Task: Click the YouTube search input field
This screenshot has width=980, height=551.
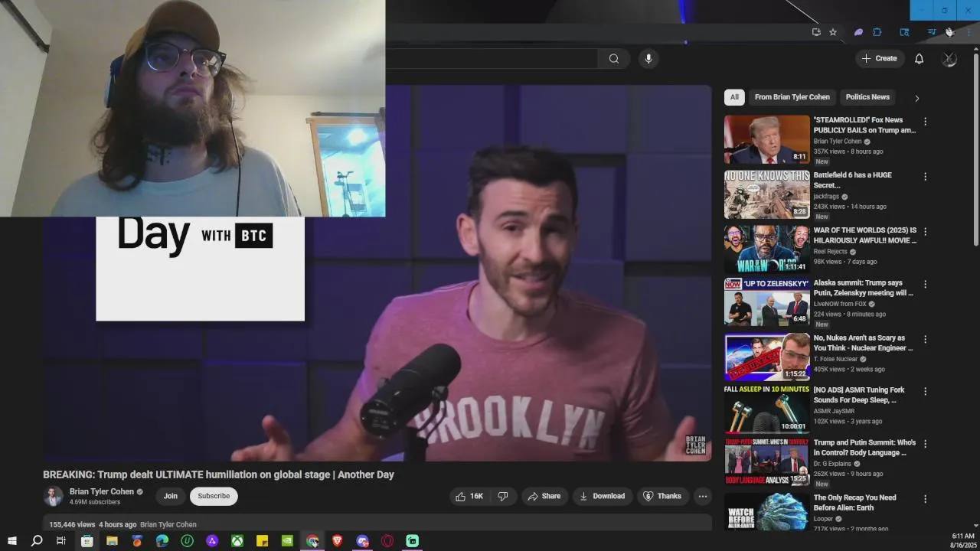Action: pyautogui.click(x=491, y=59)
